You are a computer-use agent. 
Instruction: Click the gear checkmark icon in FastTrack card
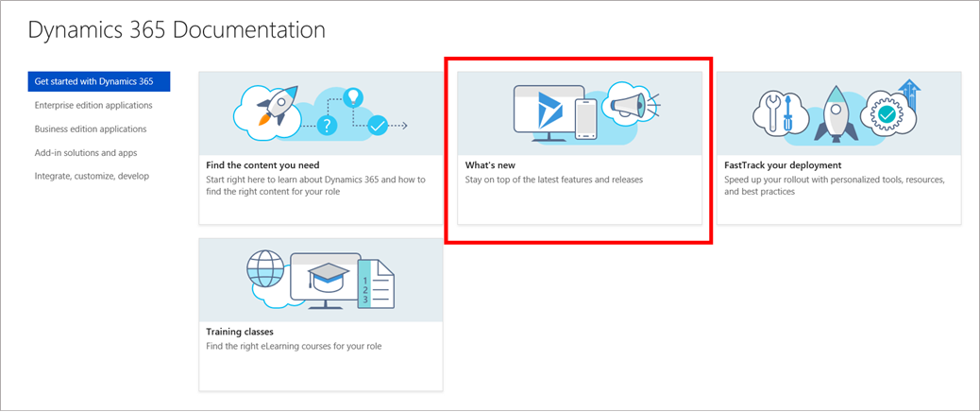pyautogui.click(x=886, y=115)
